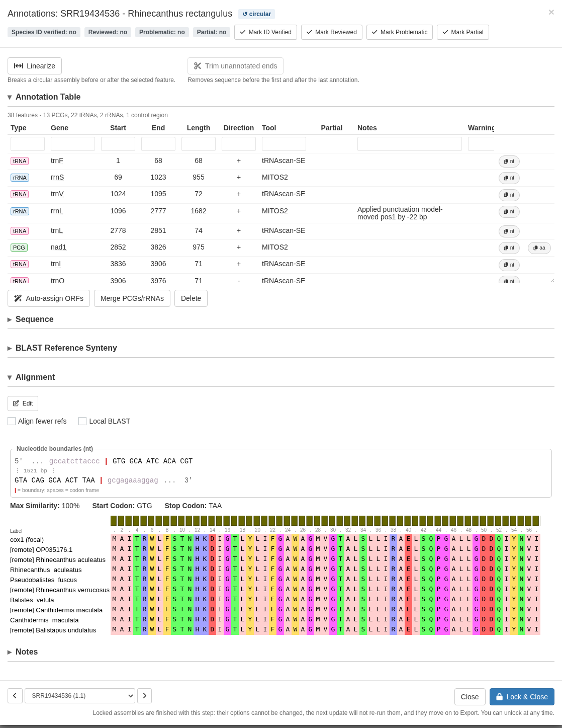Select Canthidermis maculata alignment label without remote
Screen dimensions: 562x728
pyautogui.click(x=44, y=620)
